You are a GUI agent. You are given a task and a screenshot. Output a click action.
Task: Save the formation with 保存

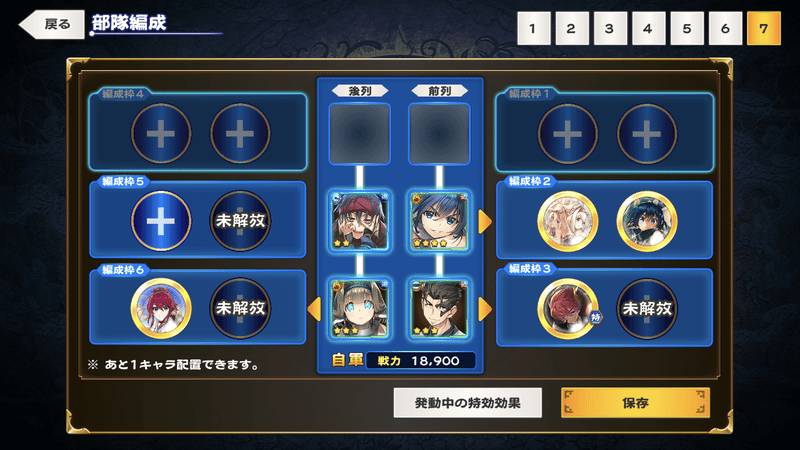pyautogui.click(x=635, y=403)
